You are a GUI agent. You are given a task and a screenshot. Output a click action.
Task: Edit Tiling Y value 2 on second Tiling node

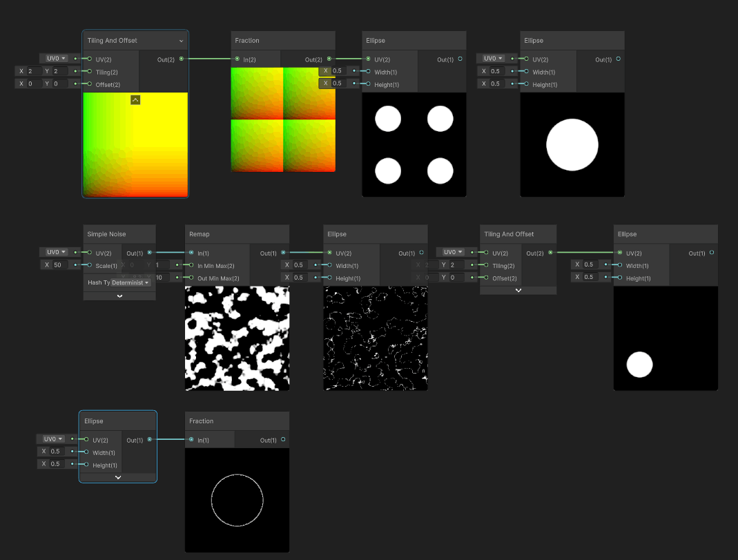coord(456,265)
